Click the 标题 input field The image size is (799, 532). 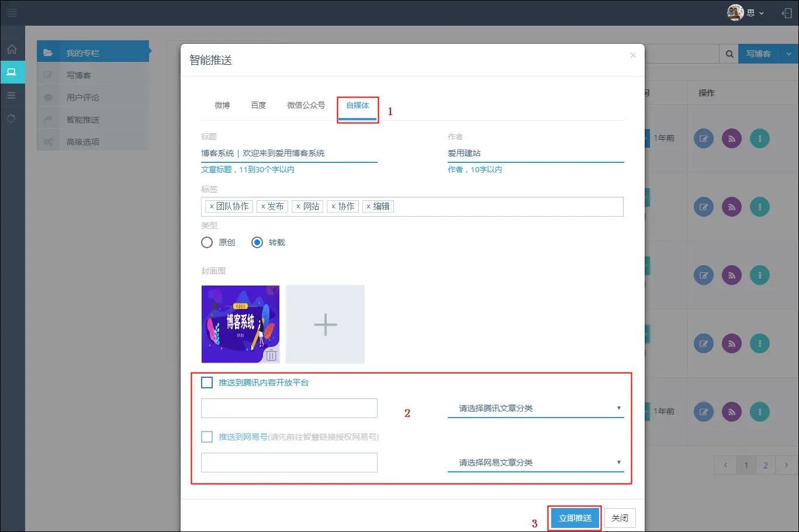289,153
